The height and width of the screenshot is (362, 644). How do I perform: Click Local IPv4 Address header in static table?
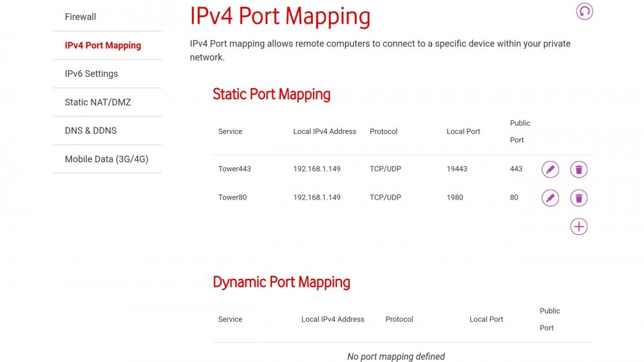[325, 131]
